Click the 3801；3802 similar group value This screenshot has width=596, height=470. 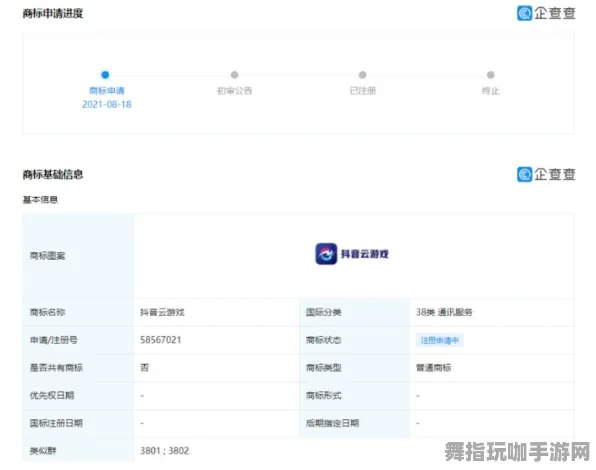coord(165,451)
